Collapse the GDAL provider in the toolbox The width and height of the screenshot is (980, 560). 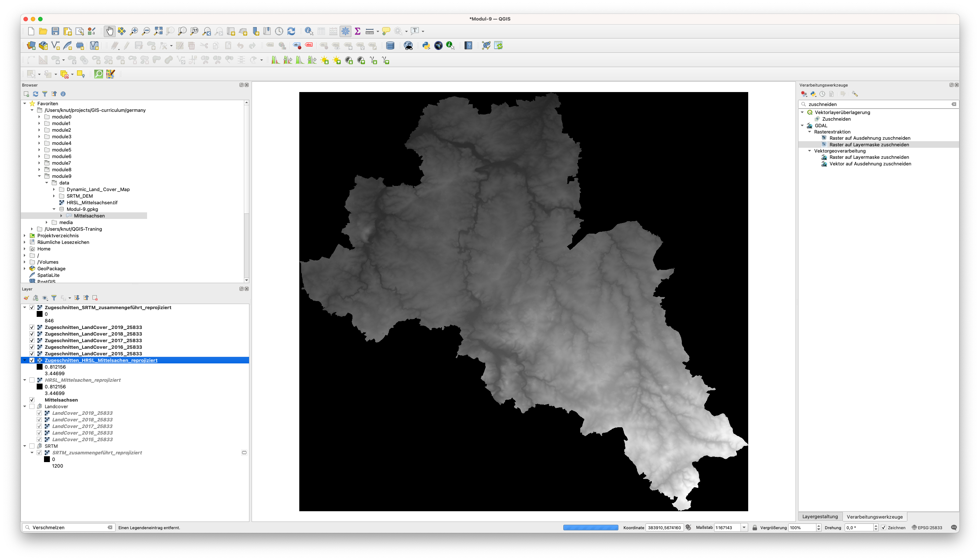point(802,125)
